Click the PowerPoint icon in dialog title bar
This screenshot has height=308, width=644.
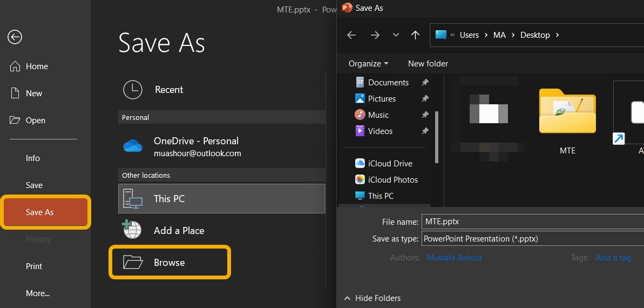click(x=347, y=8)
